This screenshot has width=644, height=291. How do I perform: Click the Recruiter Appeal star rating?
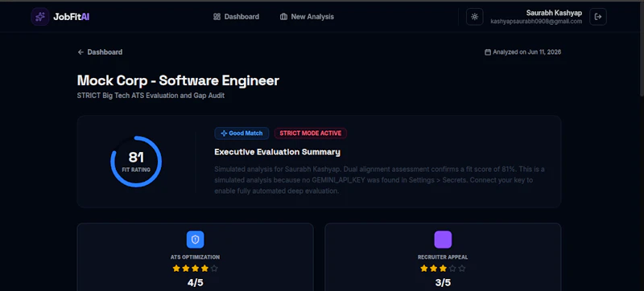pyautogui.click(x=443, y=268)
